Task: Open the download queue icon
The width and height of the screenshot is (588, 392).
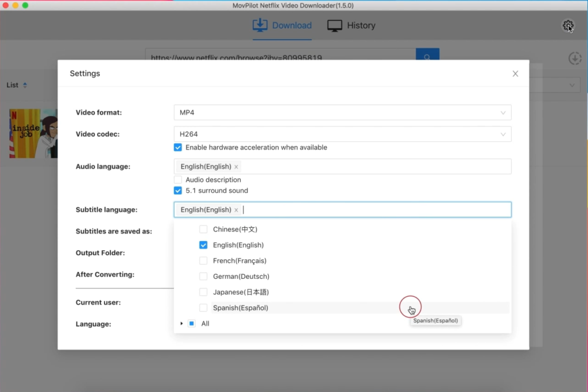Action: pos(574,58)
